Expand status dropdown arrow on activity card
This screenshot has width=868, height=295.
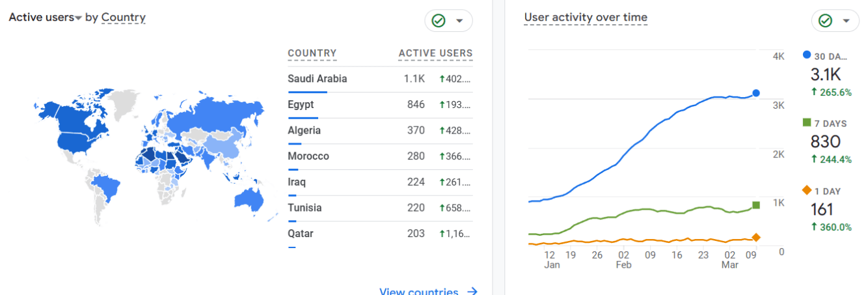coord(846,21)
